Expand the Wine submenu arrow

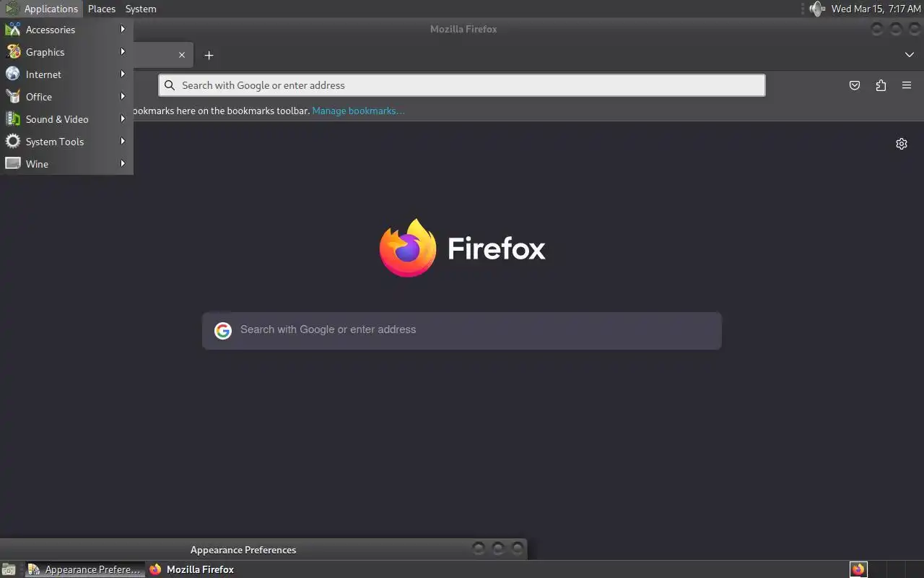click(x=123, y=163)
